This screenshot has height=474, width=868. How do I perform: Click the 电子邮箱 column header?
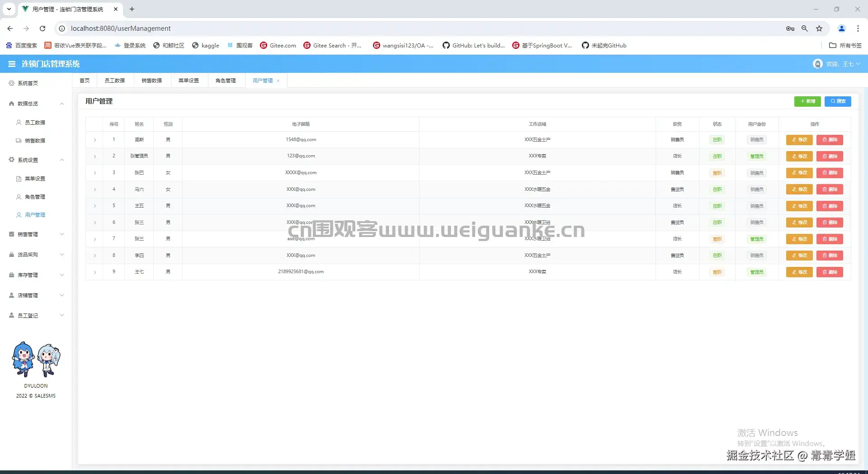[x=301, y=124]
